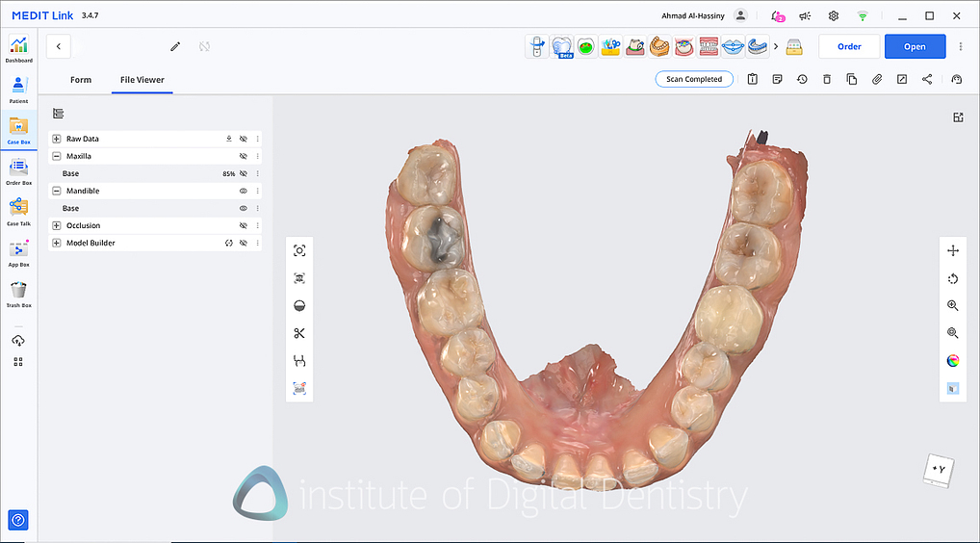
Task: Open the Dashboard section
Action: coord(18,49)
